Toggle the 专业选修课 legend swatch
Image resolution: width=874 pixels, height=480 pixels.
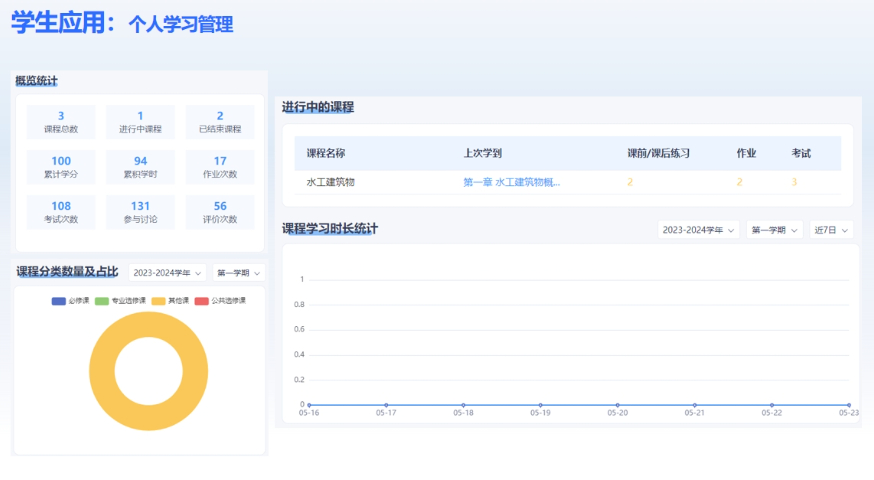coord(101,301)
